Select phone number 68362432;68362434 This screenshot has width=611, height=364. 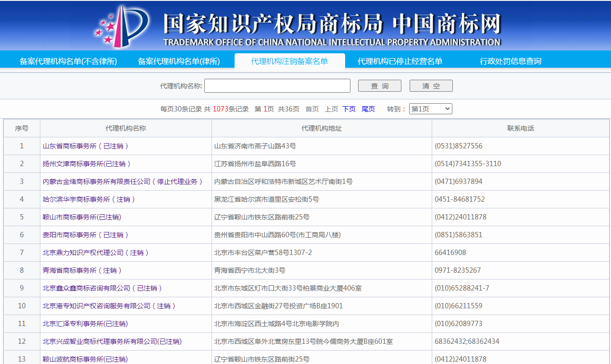click(467, 341)
